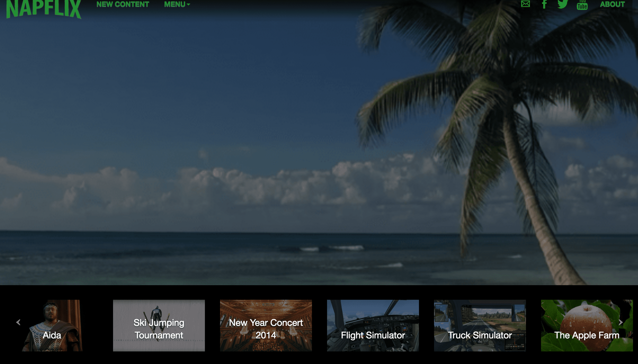Screen dimensions: 638x364
Task: Click the caret arrow beside MENU
Action: tap(188, 5)
